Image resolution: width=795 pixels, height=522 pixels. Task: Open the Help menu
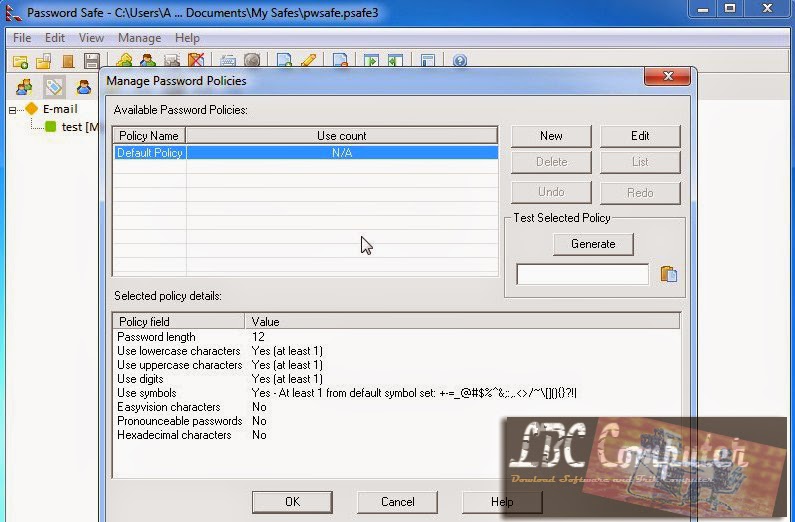[x=187, y=38]
